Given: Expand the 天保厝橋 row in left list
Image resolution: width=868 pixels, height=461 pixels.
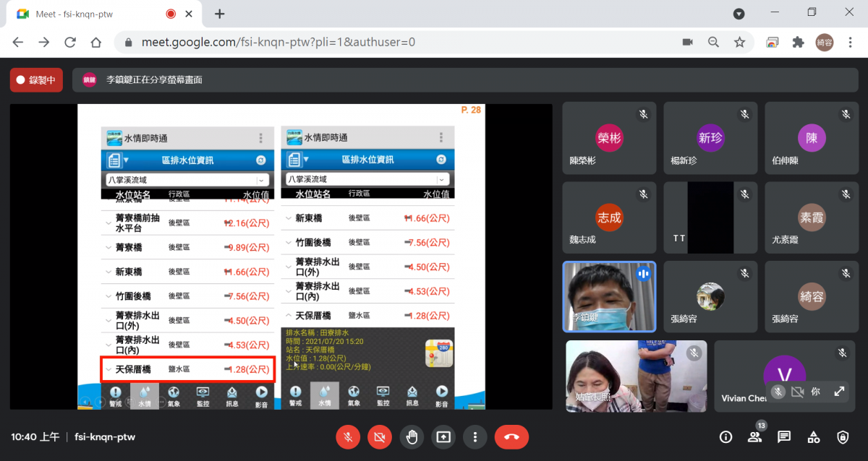Looking at the screenshot, I should pyautogui.click(x=188, y=369).
